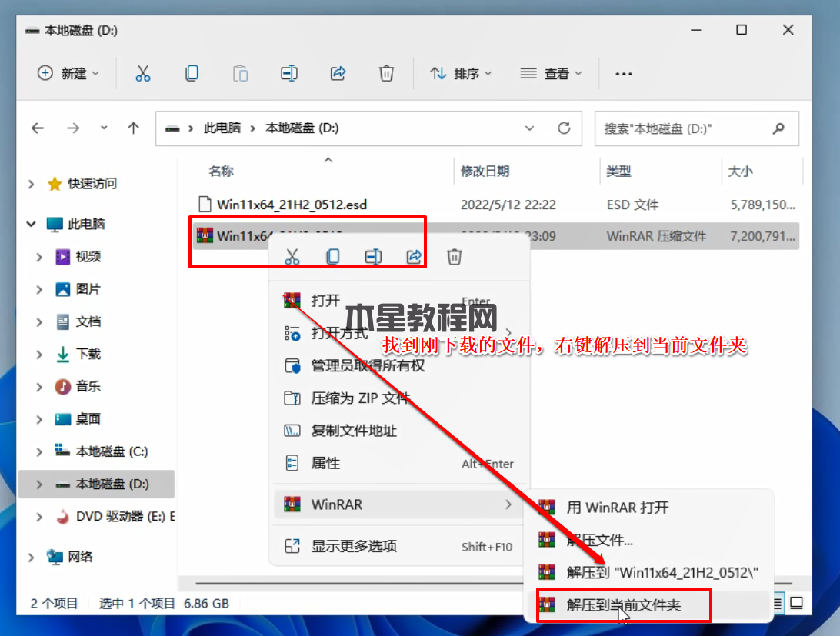Image resolution: width=840 pixels, height=636 pixels.
Task: Choose 属性 in the context menu
Action: [398, 463]
